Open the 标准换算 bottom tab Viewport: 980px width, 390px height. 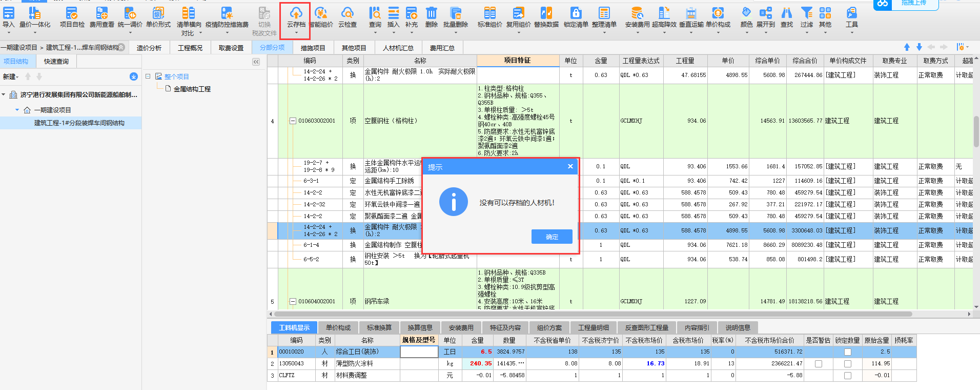(x=379, y=327)
